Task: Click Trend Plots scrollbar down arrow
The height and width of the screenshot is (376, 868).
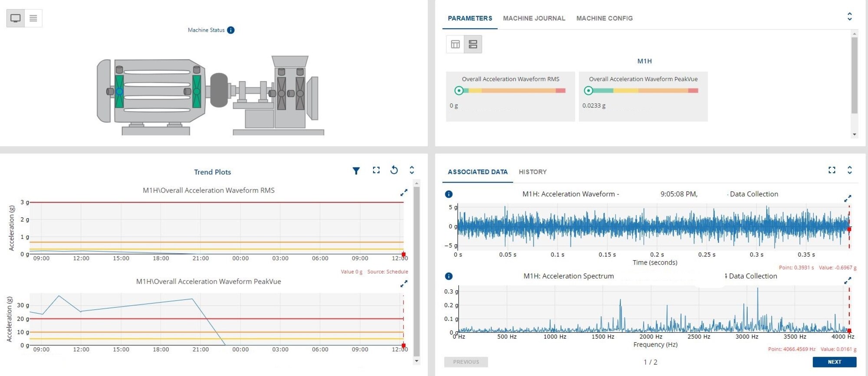Action: tap(417, 361)
